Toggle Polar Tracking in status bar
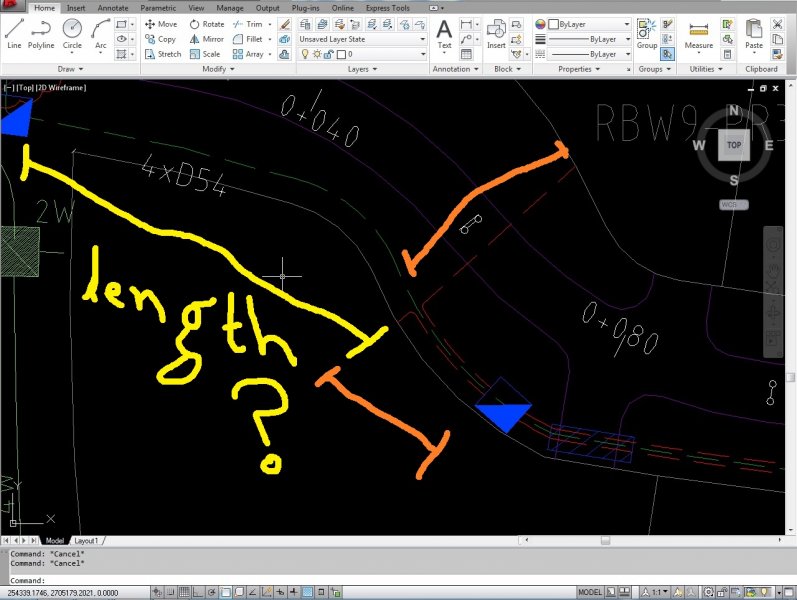The width and height of the screenshot is (797, 600). pyautogui.click(x=211, y=592)
